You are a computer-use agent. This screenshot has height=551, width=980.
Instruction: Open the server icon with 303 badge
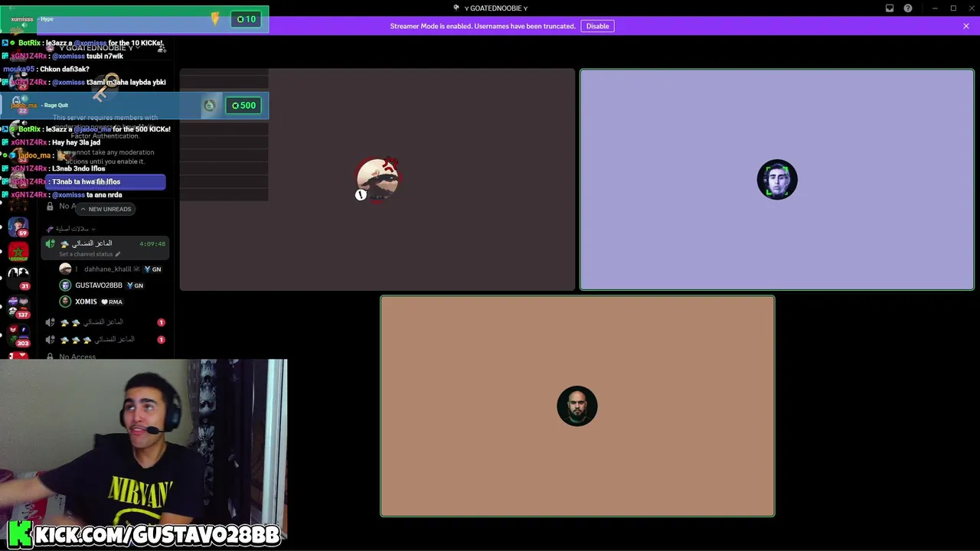(x=18, y=335)
